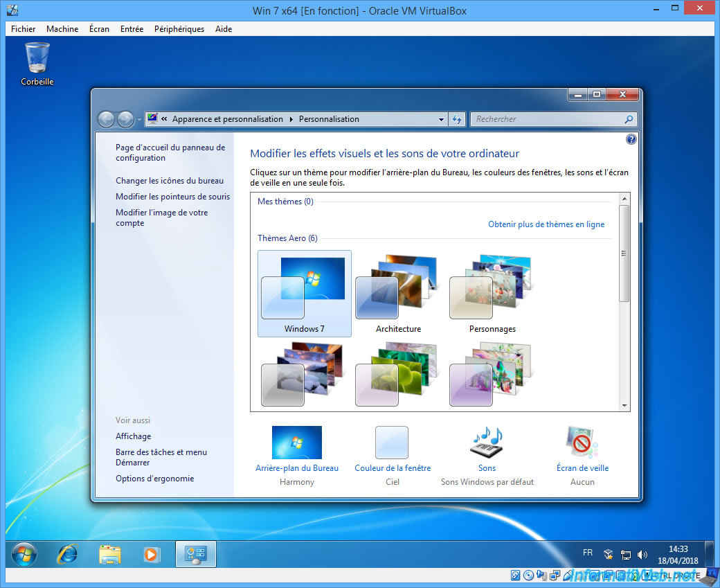The width and height of the screenshot is (720, 588).
Task: Click Changer les icônes du bureau
Action: [170, 181]
